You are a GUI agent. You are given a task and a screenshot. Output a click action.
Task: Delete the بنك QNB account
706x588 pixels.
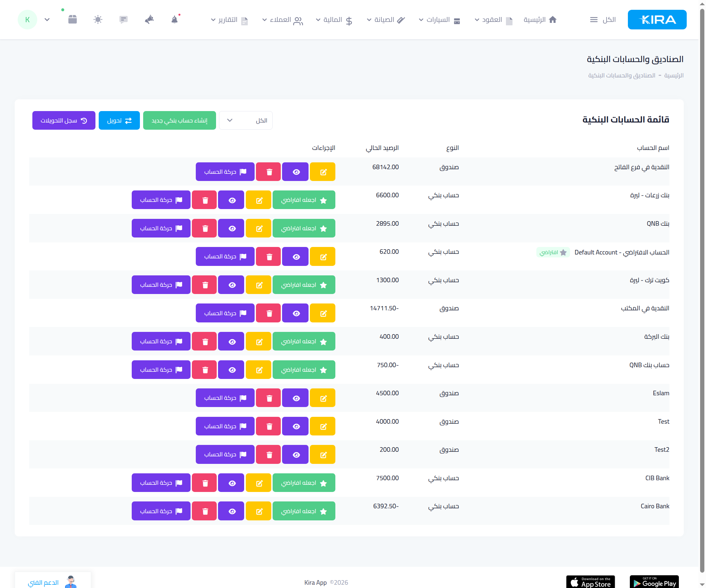click(x=204, y=228)
